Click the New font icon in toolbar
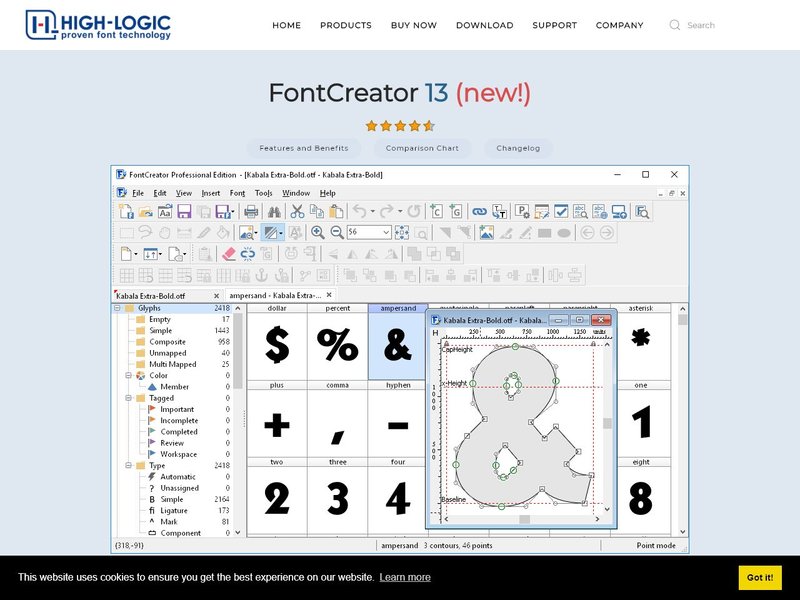800x600 pixels. pyautogui.click(x=126, y=211)
